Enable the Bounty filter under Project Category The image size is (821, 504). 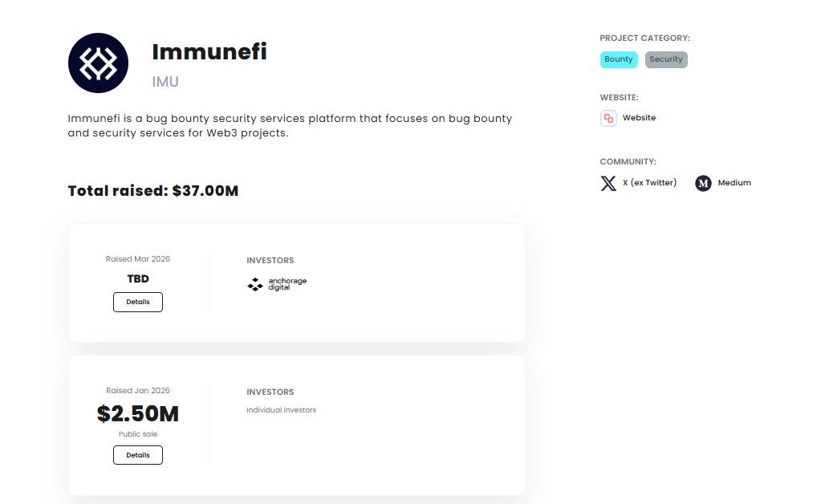[618, 59]
